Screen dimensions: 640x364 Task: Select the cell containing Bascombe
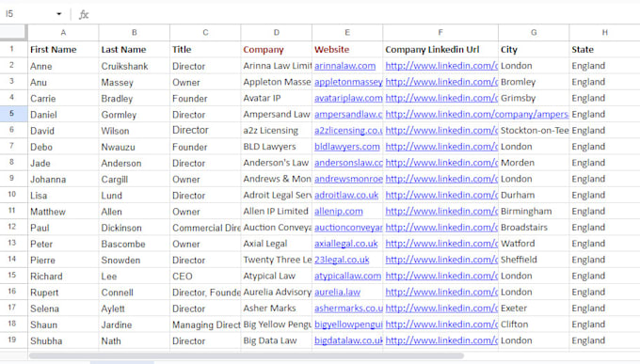[x=135, y=244]
